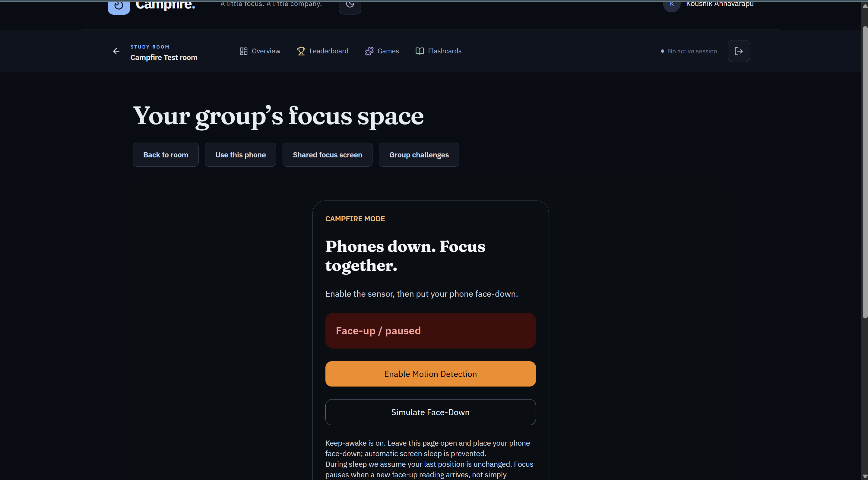Click the Overview grid icon
868x480 pixels.
tap(243, 51)
